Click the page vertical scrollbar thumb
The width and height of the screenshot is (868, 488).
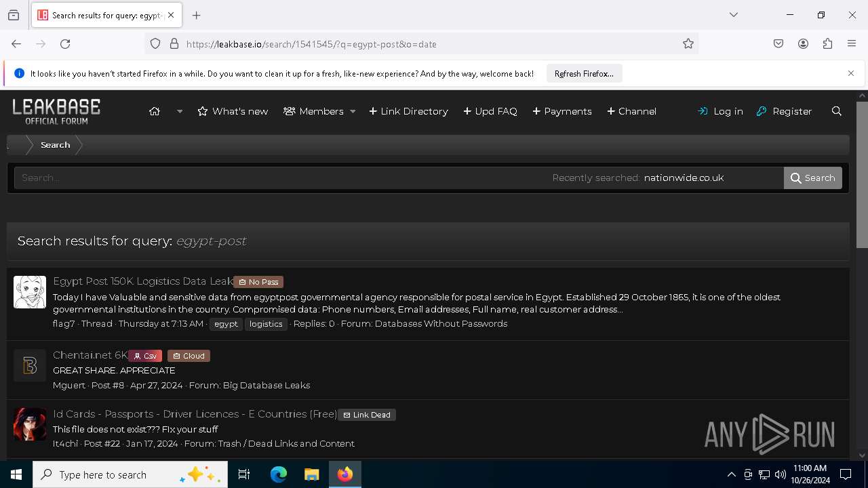(x=862, y=175)
